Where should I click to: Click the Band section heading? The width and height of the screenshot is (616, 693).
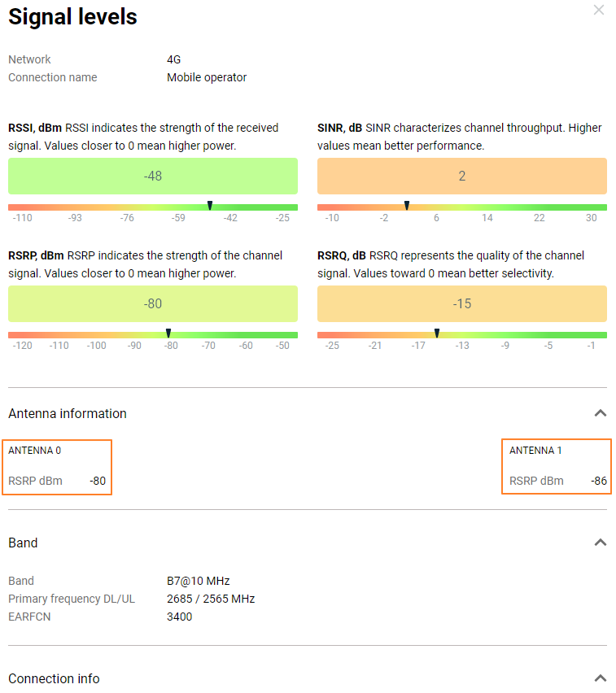[x=23, y=543]
